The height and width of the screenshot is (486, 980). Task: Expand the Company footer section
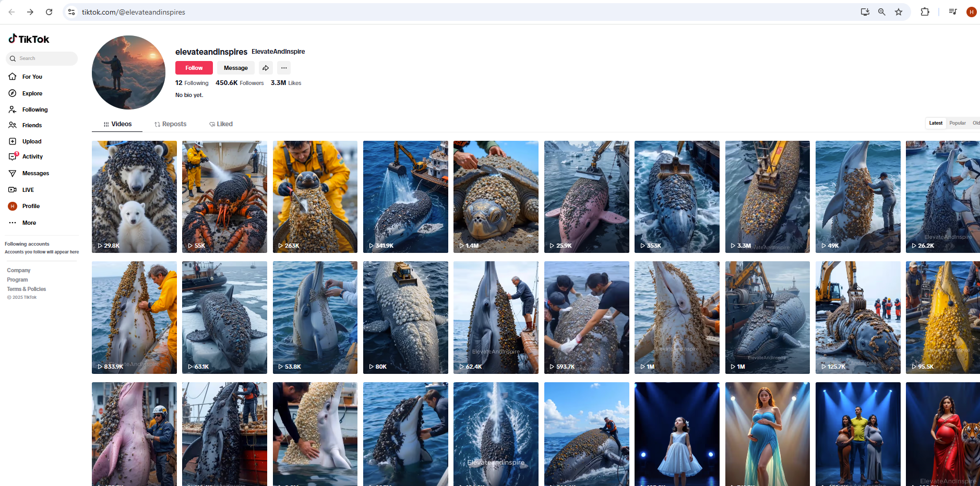click(x=19, y=270)
